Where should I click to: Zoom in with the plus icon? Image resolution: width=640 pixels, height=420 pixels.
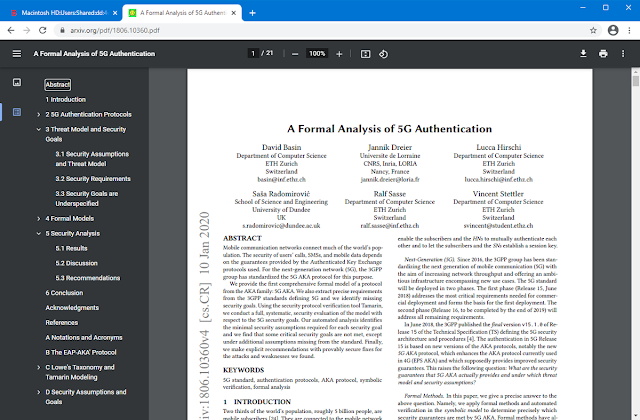[339, 54]
